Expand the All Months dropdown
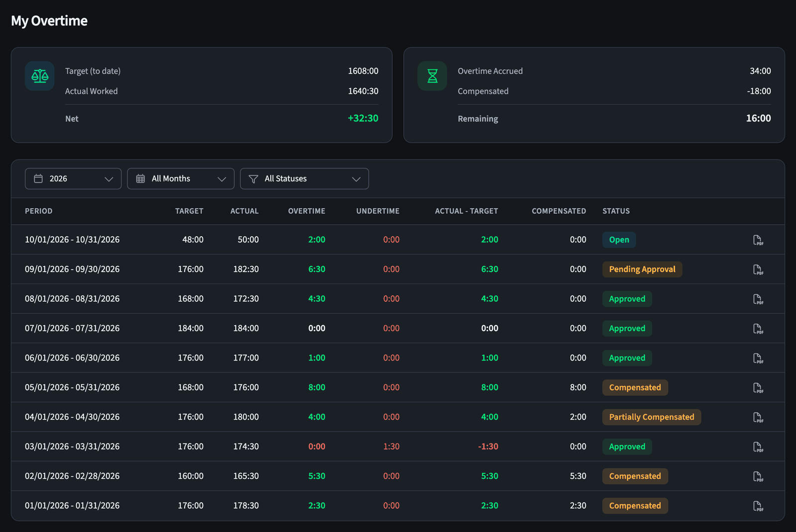 click(x=181, y=178)
